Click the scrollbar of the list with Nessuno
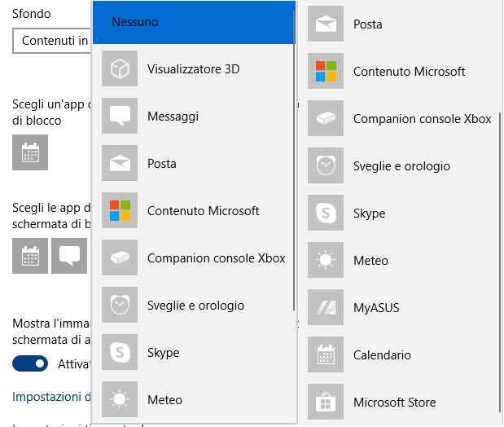Image resolution: width=504 pixels, height=427 pixels. click(x=294, y=161)
